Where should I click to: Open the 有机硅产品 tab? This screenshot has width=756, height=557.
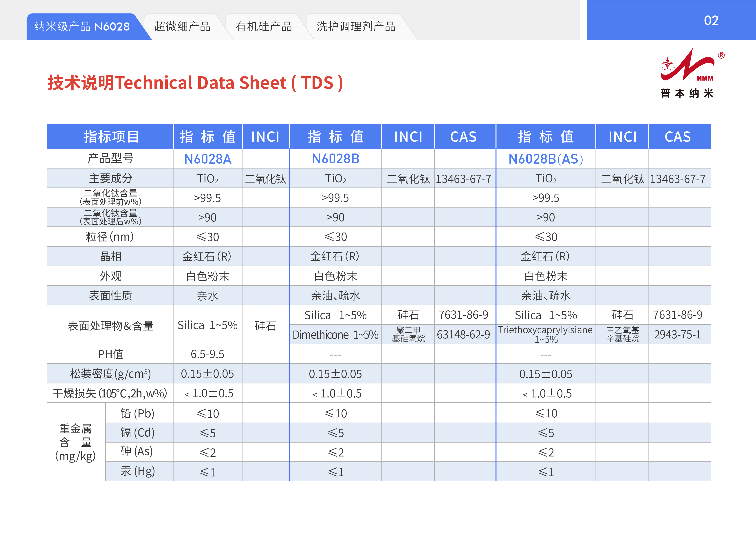coord(263,27)
